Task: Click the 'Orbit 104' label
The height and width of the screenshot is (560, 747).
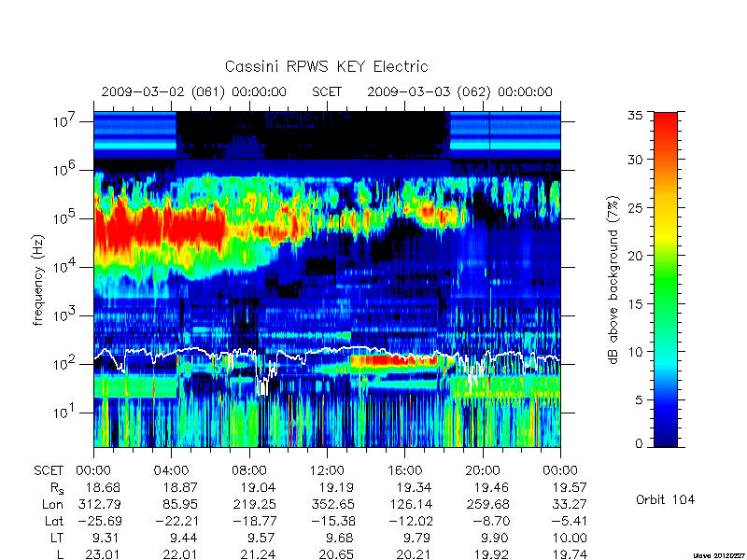Action: (665, 499)
